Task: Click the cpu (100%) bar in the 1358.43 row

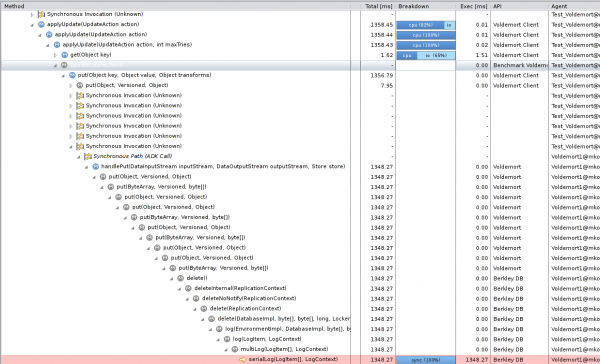Action: tap(426, 45)
